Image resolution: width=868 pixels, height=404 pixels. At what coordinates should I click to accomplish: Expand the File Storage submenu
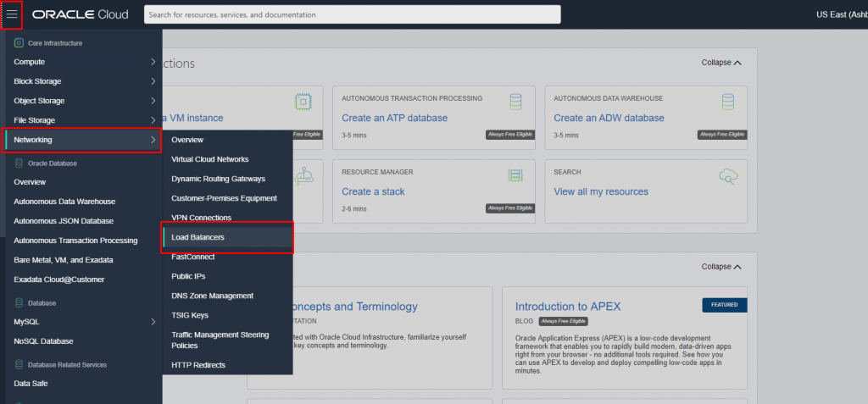[x=153, y=120]
